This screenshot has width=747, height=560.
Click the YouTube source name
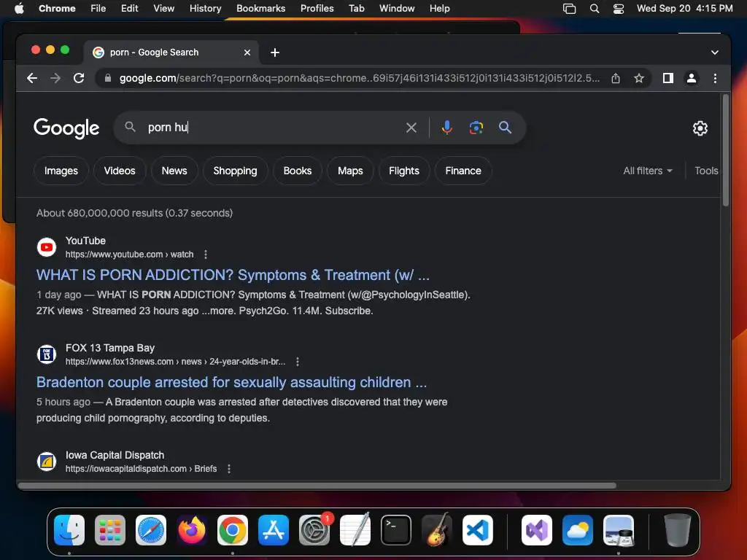click(x=86, y=241)
